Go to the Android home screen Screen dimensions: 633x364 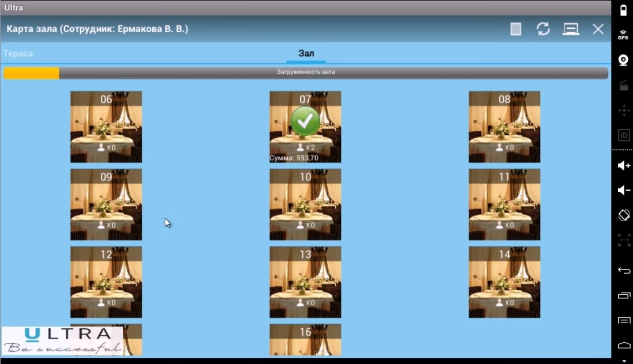click(624, 346)
